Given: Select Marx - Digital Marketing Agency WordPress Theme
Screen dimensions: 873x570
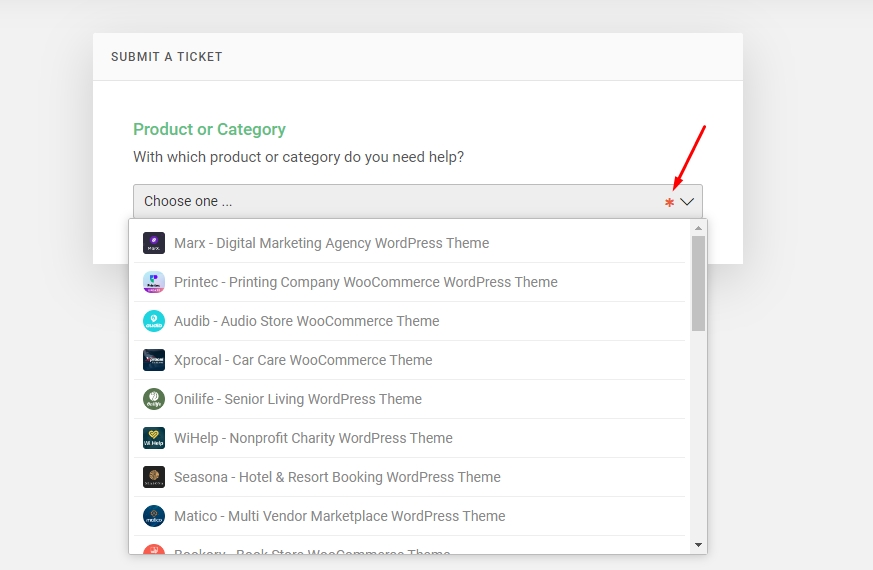Looking at the screenshot, I should (x=331, y=243).
